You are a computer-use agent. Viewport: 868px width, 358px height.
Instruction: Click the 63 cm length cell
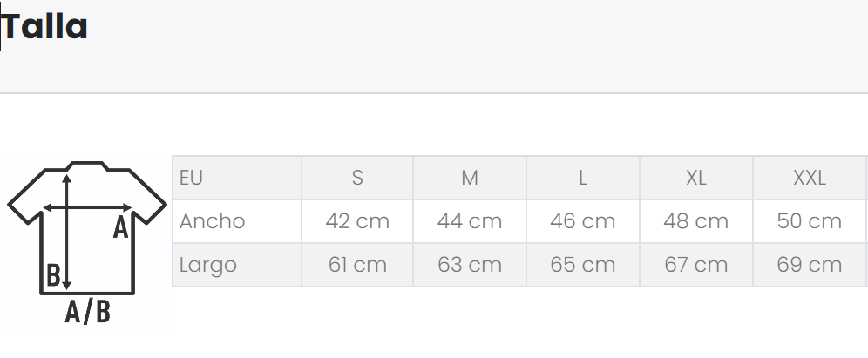click(x=470, y=265)
